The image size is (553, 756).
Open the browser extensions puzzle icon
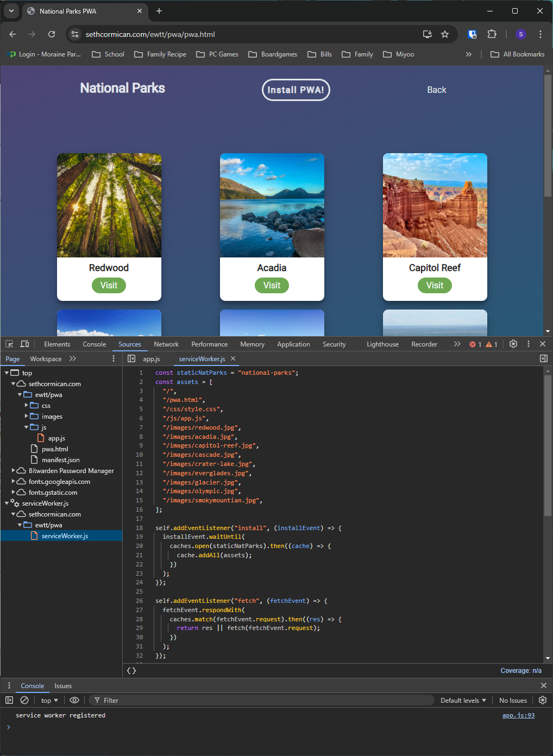pyautogui.click(x=492, y=34)
